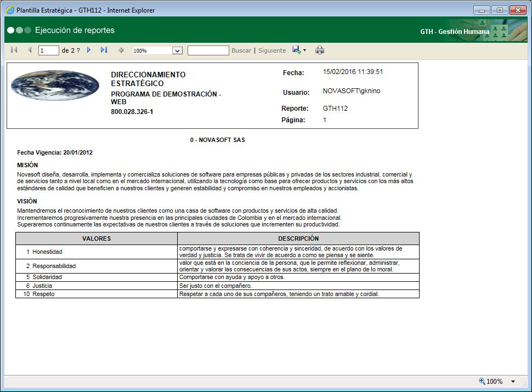Focus the search text field
This screenshot has height=392, width=532.
click(x=208, y=50)
